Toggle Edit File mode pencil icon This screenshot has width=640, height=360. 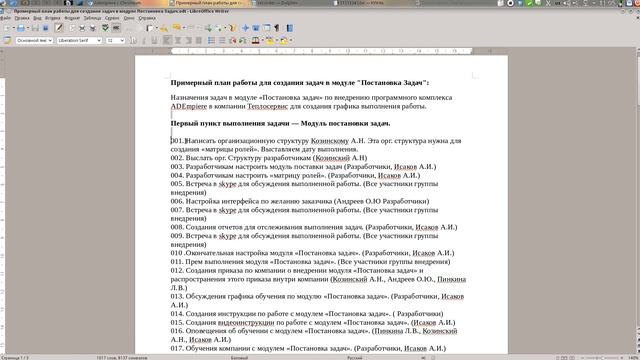click(x=59, y=28)
